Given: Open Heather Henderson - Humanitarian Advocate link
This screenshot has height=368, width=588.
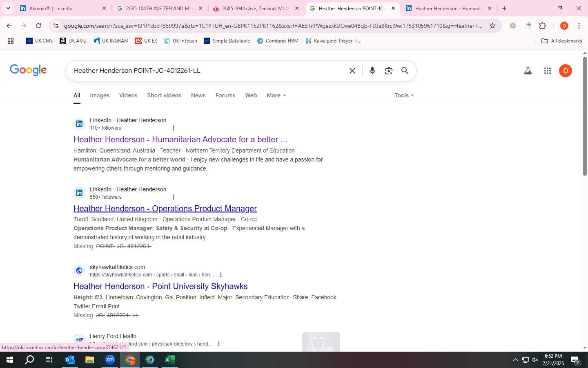Looking at the screenshot, I should click(180, 139).
